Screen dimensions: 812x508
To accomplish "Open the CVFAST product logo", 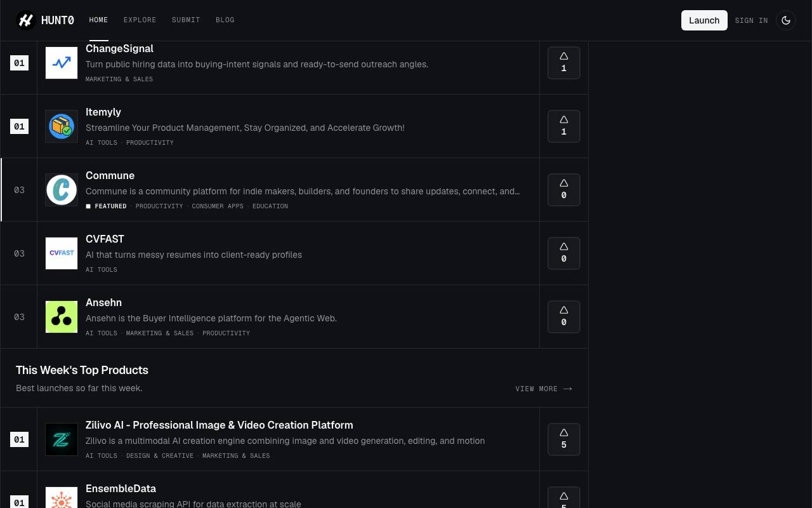I will [62, 253].
